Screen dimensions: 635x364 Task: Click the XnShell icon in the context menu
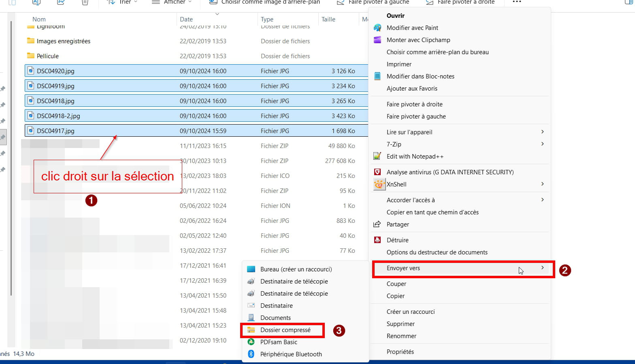click(x=379, y=184)
